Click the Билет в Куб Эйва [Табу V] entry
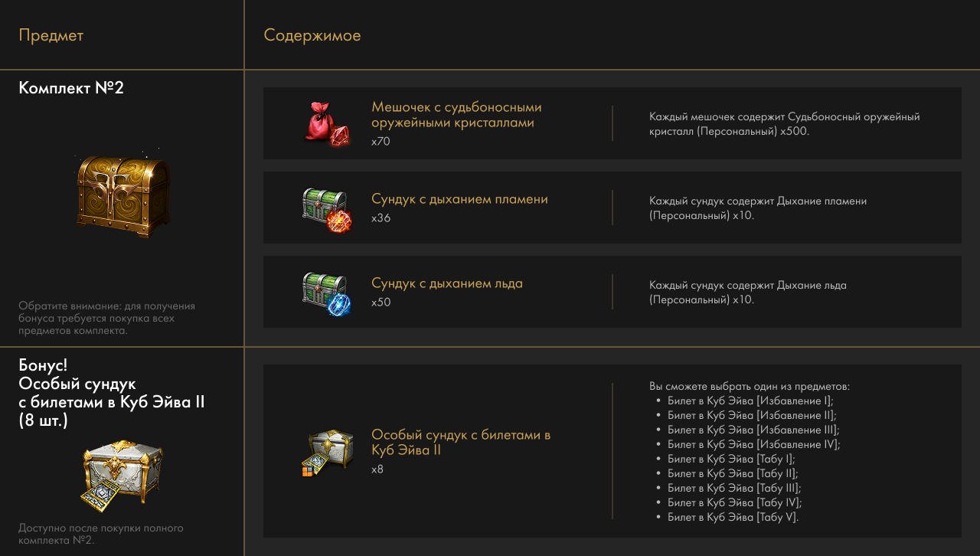Viewport: 980px width, 556px height. click(x=733, y=517)
